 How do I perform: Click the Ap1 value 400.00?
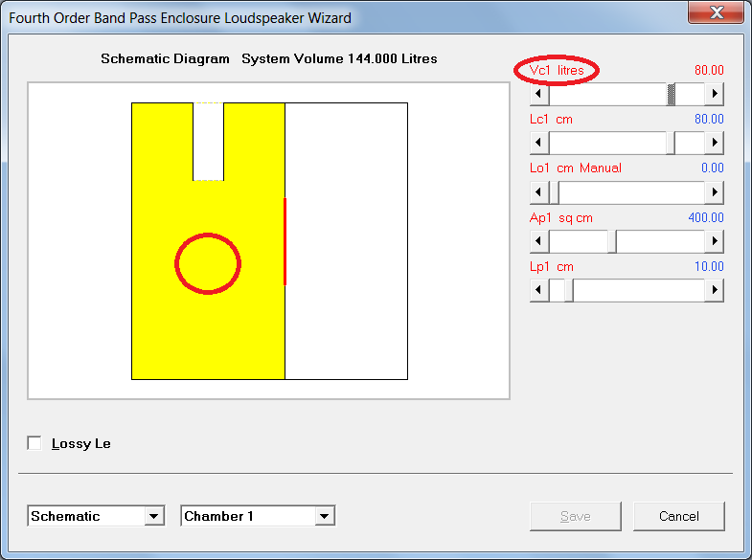coord(706,217)
